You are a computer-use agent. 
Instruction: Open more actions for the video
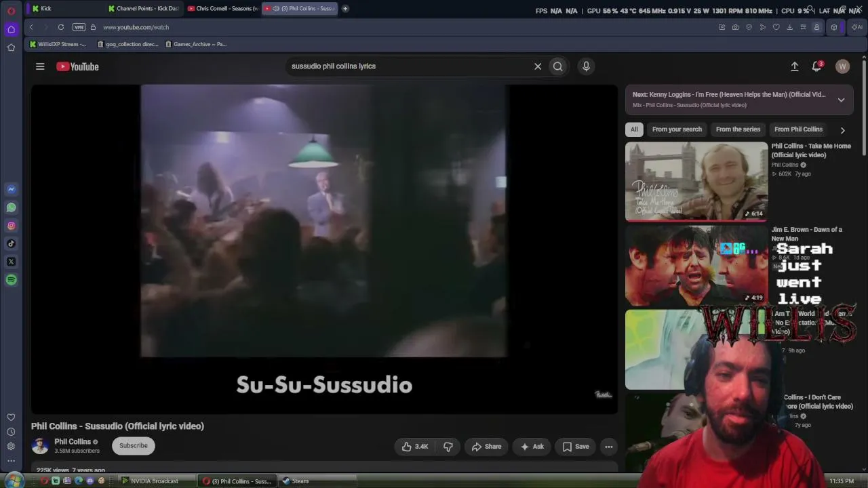point(609,447)
